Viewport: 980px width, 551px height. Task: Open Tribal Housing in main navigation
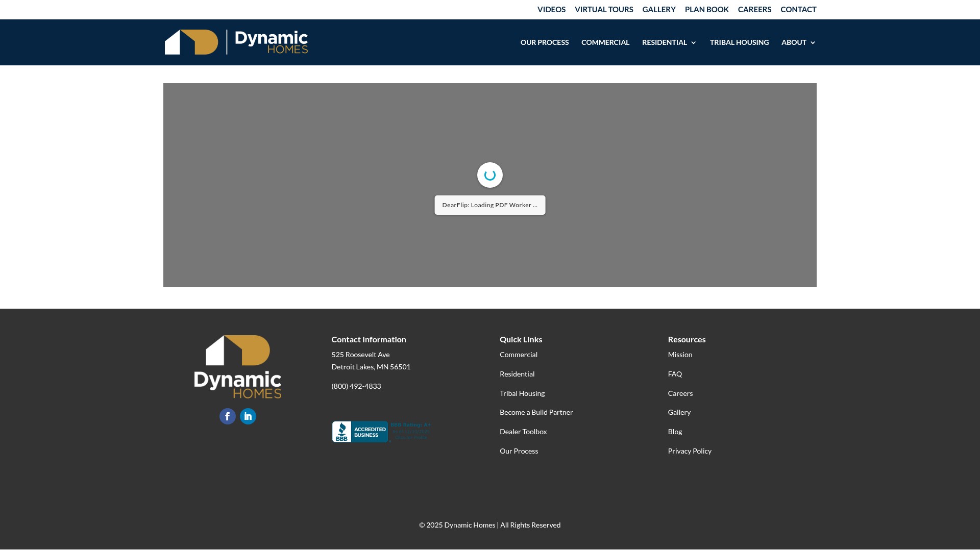(x=739, y=42)
